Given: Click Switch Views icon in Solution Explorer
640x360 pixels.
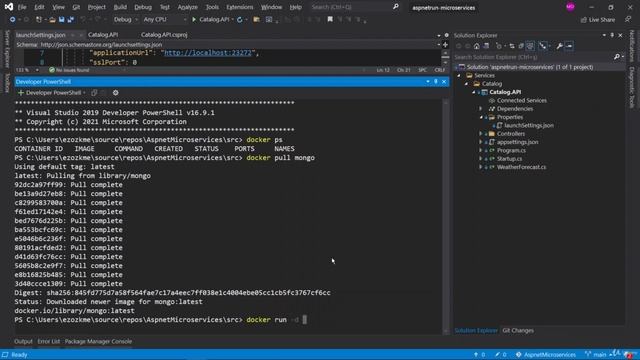Looking at the screenshot, I should [x=486, y=46].
